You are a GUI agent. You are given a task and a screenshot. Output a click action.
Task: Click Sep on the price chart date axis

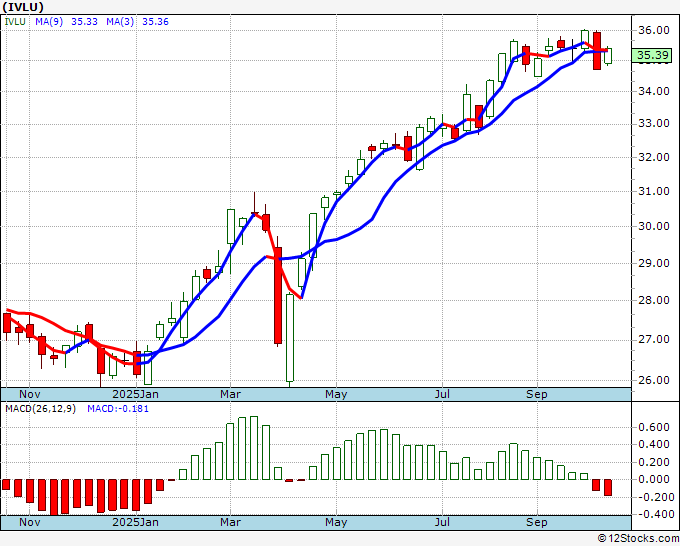tap(537, 394)
